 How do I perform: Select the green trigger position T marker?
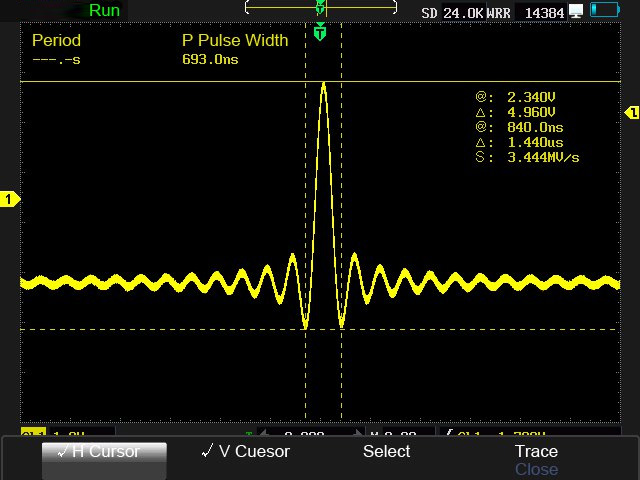click(320, 33)
